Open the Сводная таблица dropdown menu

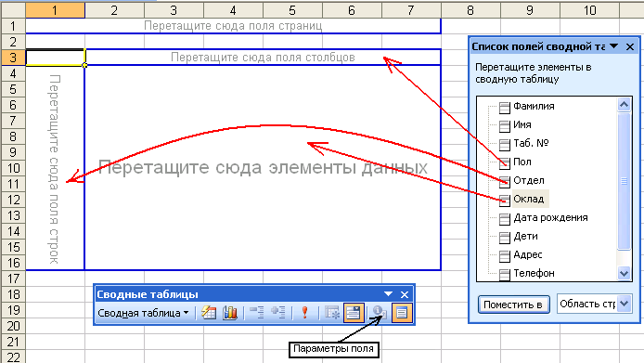pyautogui.click(x=143, y=313)
